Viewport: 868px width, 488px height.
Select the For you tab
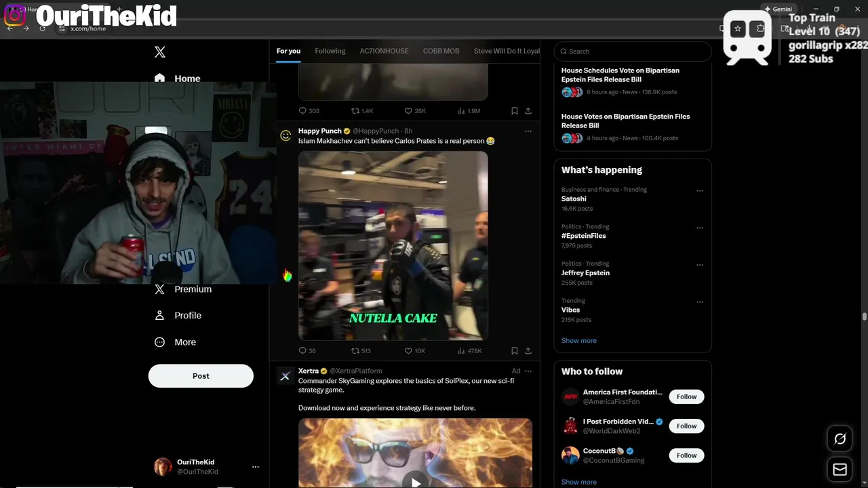click(x=288, y=51)
